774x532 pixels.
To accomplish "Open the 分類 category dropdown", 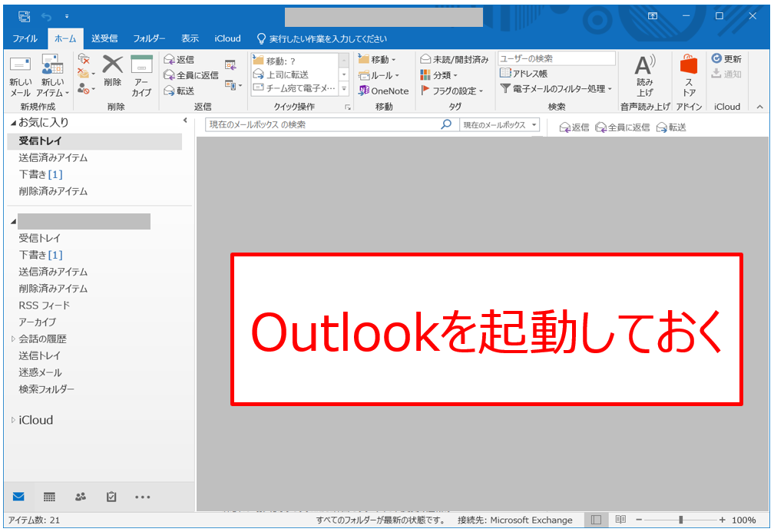I will click(x=439, y=75).
